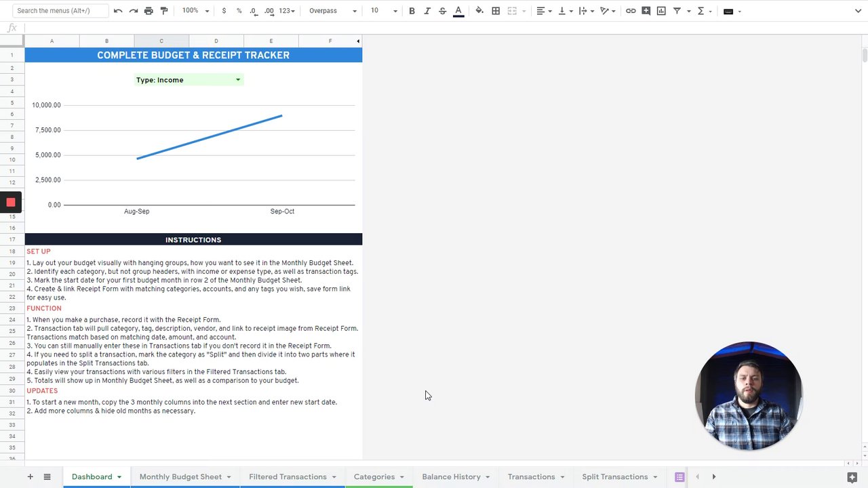Click the blue chart line
Image resolution: width=868 pixels, height=488 pixels.
click(210, 137)
